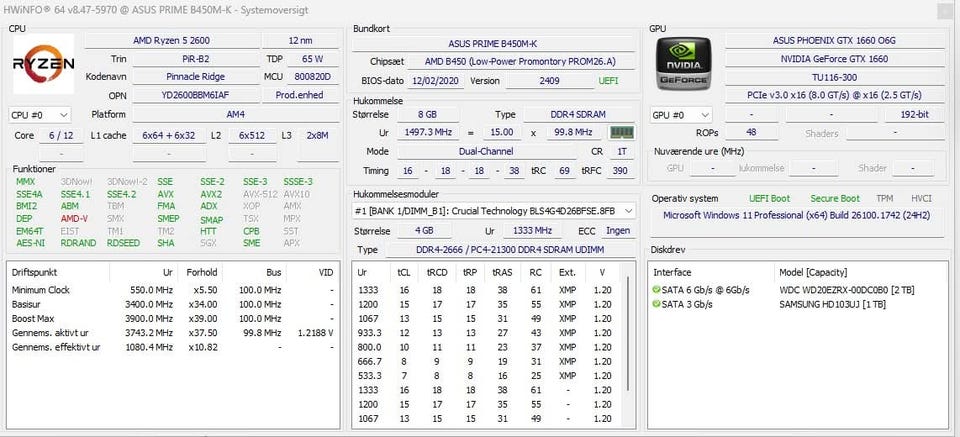
Task: Click the green status icon beside SATA 6 Gb/s
Action: [x=657, y=289]
